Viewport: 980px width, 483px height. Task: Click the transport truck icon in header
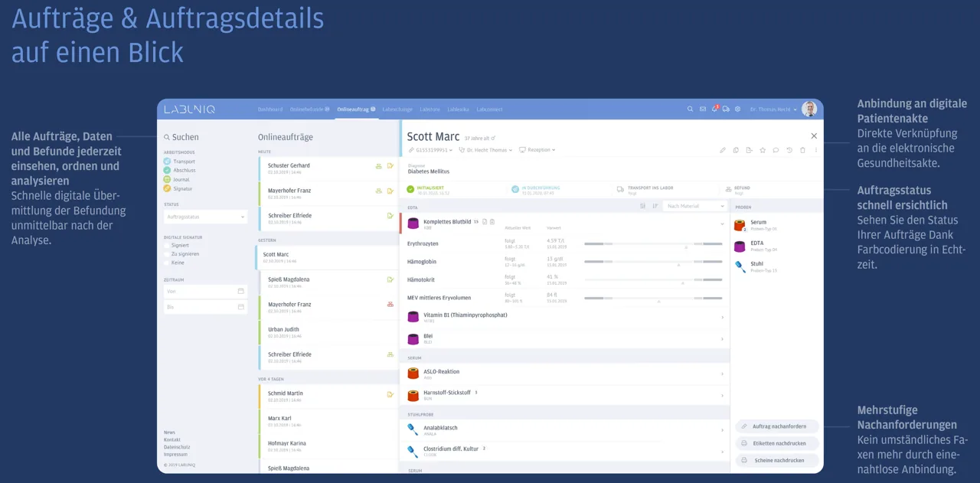[x=726, y=109]
